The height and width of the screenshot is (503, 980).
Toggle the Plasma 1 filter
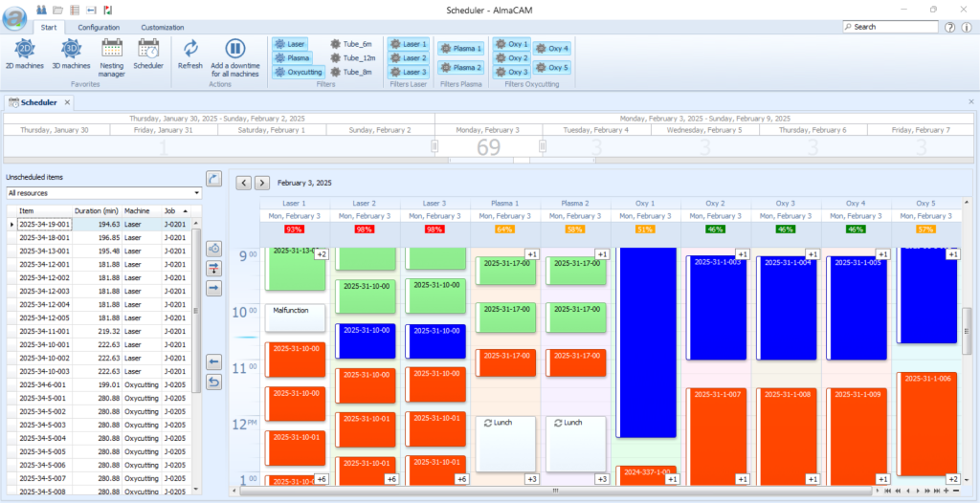click(460, 48)
